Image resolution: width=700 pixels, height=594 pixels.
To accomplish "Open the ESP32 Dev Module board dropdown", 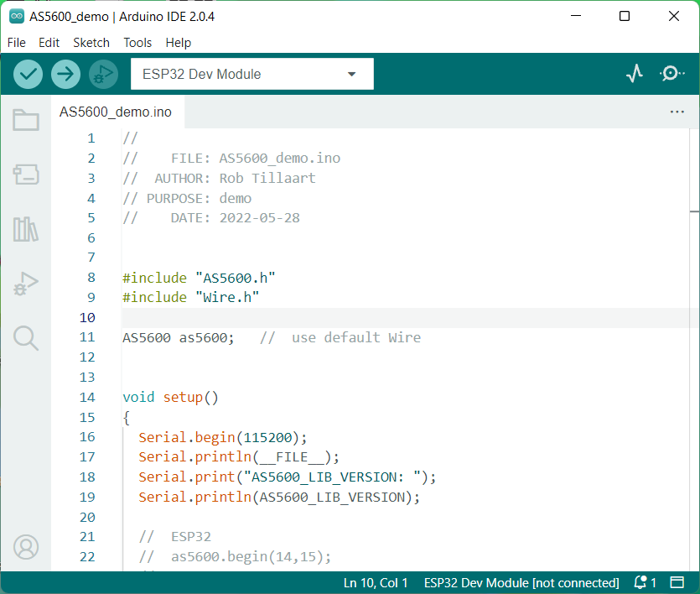I will [x=252, y=74].
